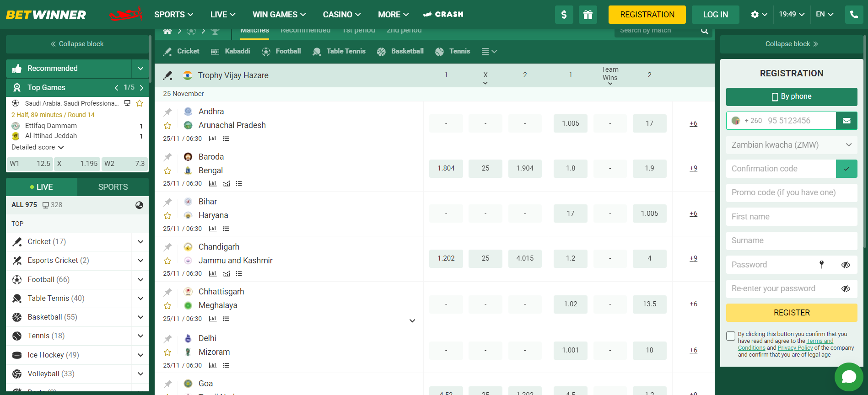This screenshot has height=395, width=868.
Task: Pin the Andhra vs Arunachal Pradesh match
Action: (168, 112)
